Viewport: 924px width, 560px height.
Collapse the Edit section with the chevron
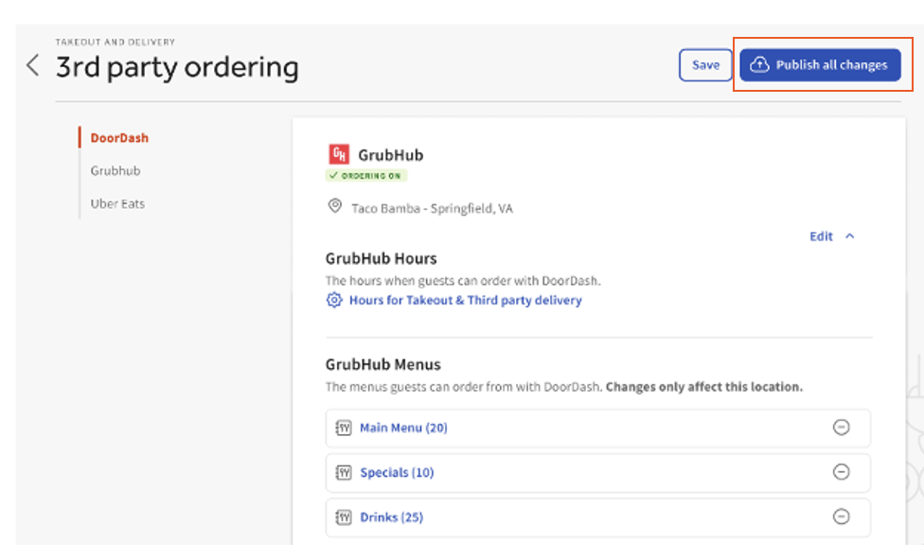850,236
